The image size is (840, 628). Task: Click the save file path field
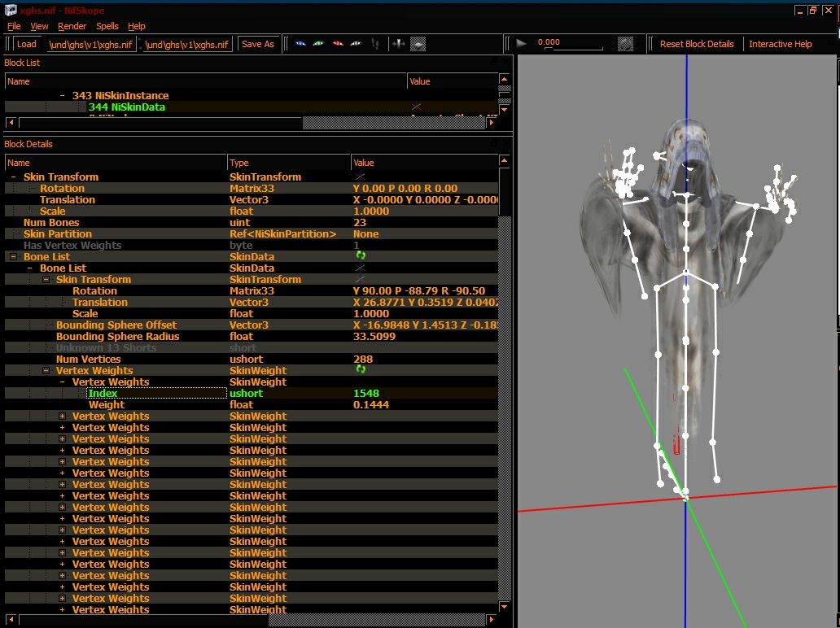(x=187, y=45)
